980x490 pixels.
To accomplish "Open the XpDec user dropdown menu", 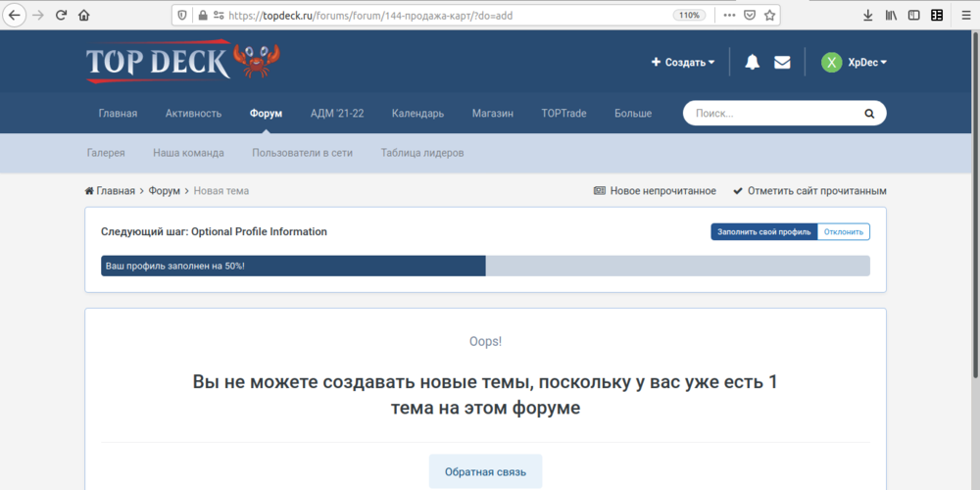I will point(867,63).
